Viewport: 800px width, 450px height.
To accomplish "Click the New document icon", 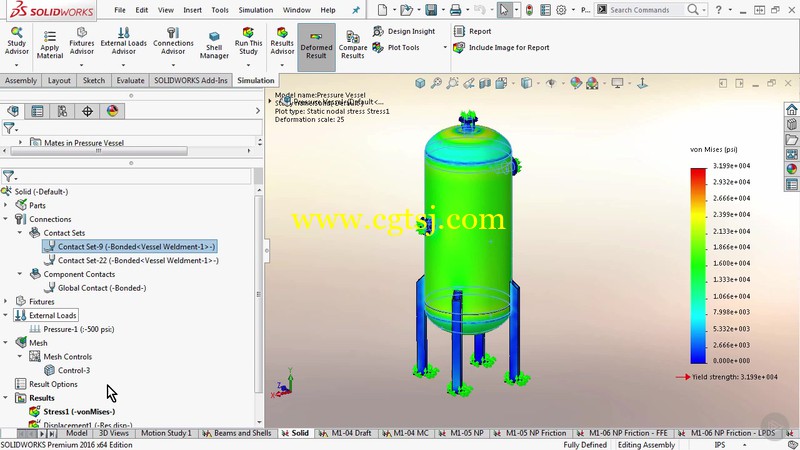I will 382,10.
